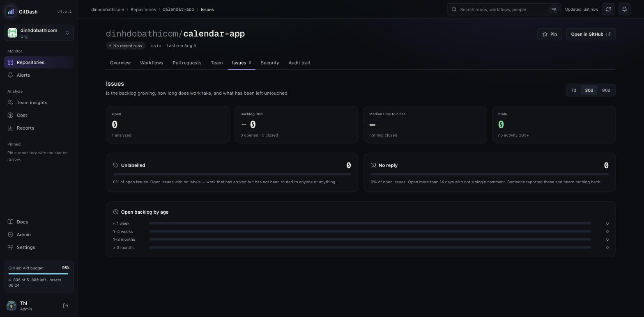644x317 pixels.
Task: Switch to the Pull requests tab
Action: 187,63
